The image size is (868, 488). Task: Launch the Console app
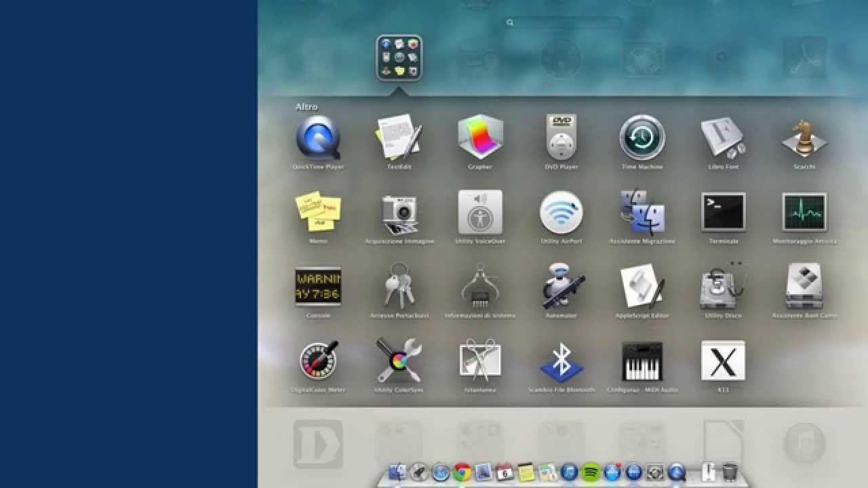(x=318, y=287)
